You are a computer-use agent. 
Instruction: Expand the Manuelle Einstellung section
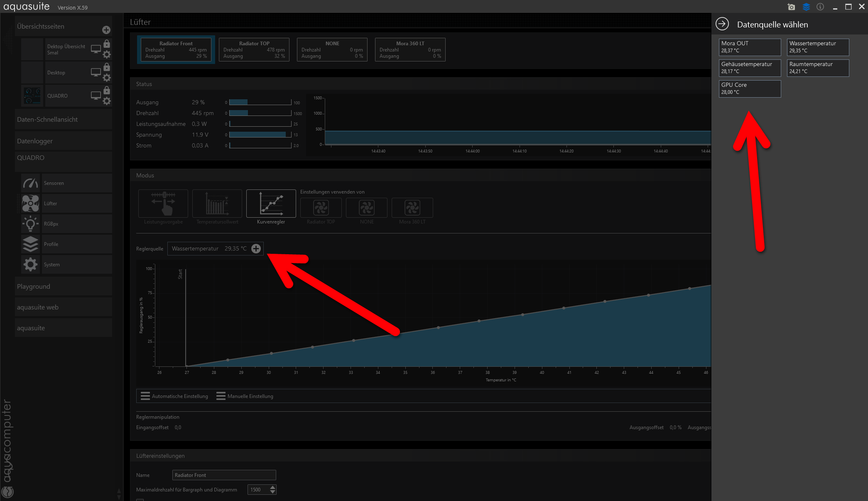tap(245, 396)
